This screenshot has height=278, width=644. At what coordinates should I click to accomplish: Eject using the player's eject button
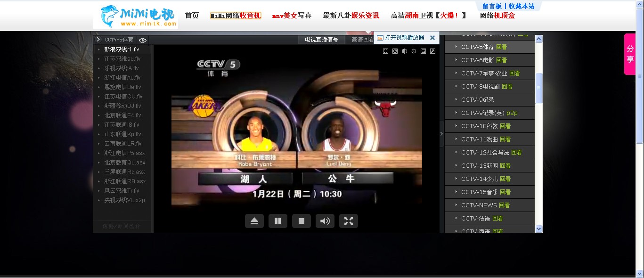pyautogui.click(x=254, y=221)
